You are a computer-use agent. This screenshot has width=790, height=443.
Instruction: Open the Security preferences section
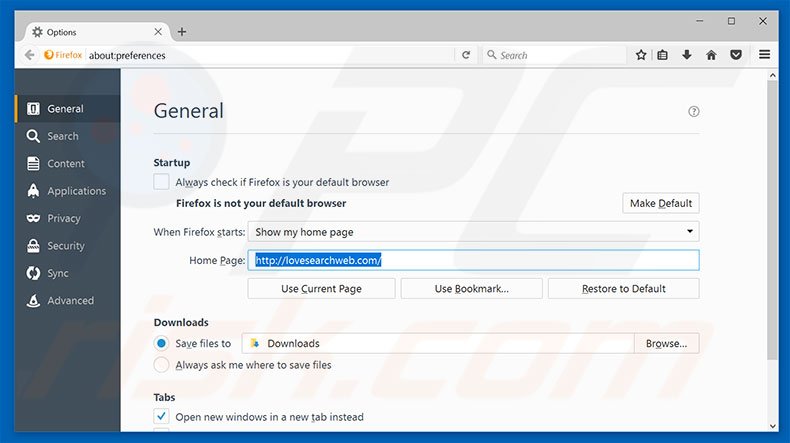(66, 246)
